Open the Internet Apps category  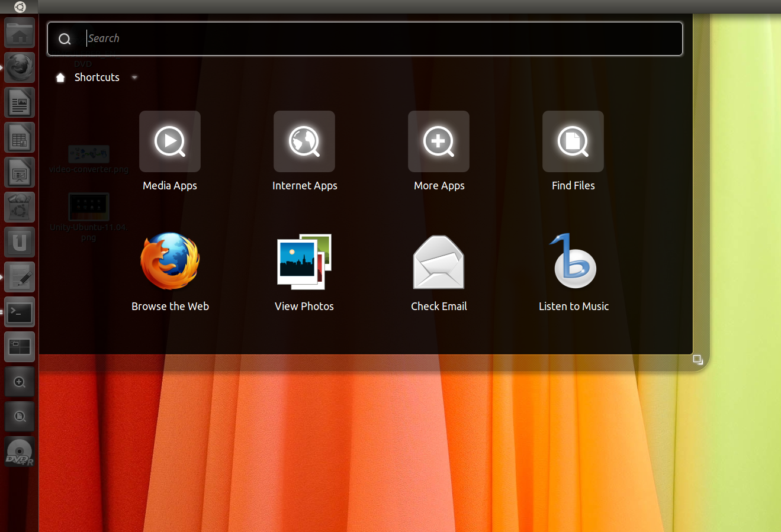(x=304, y=141)
